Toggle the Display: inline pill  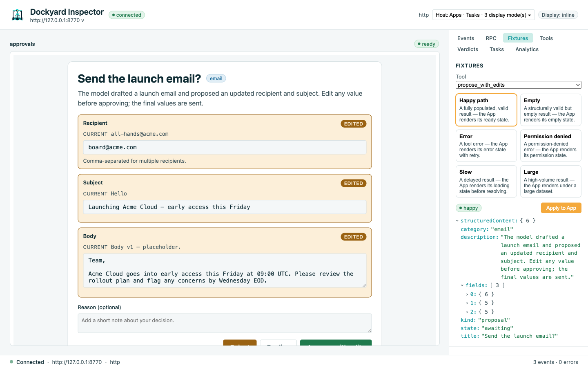(x=558, y=15)
